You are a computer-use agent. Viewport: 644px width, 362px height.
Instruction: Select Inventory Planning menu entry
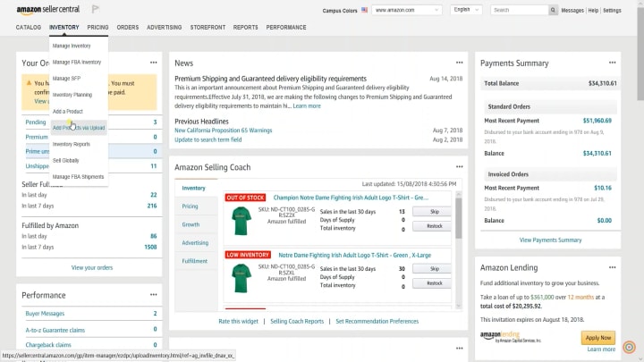point(72,95)
